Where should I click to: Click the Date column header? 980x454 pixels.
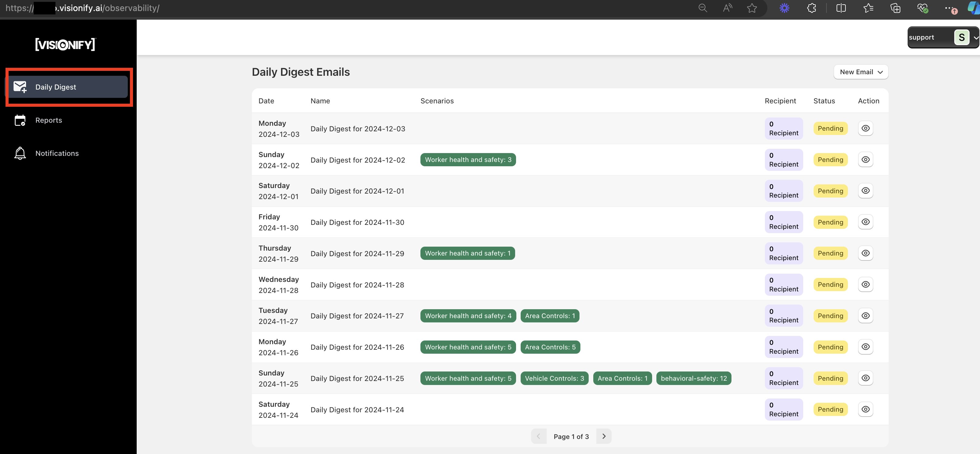pyautogui.click(x=266, y=101)
